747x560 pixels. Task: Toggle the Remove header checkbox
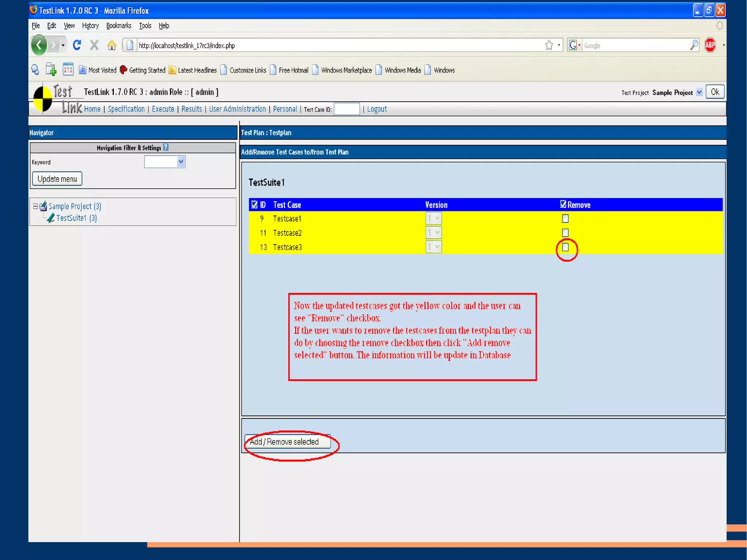tap(563, 204)
